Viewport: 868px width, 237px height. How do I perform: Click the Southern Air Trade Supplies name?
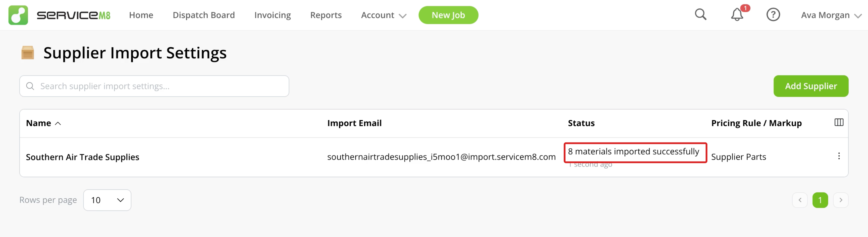coord(83,157)
